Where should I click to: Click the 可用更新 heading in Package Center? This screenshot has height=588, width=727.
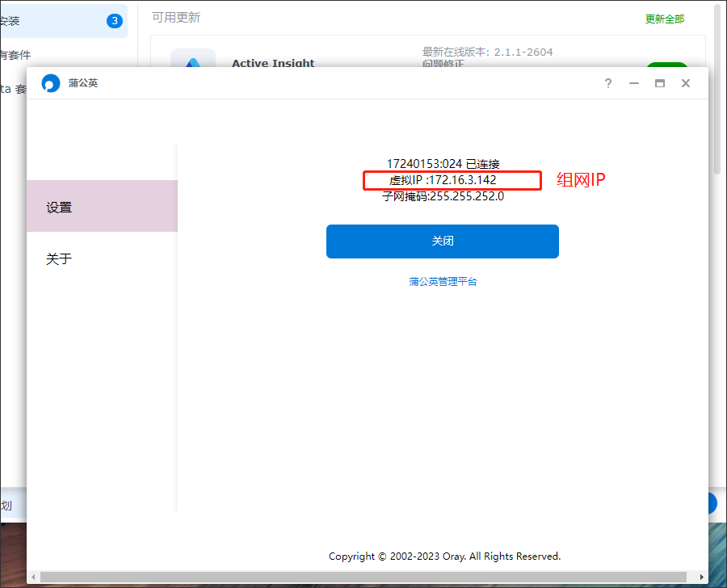176,18
